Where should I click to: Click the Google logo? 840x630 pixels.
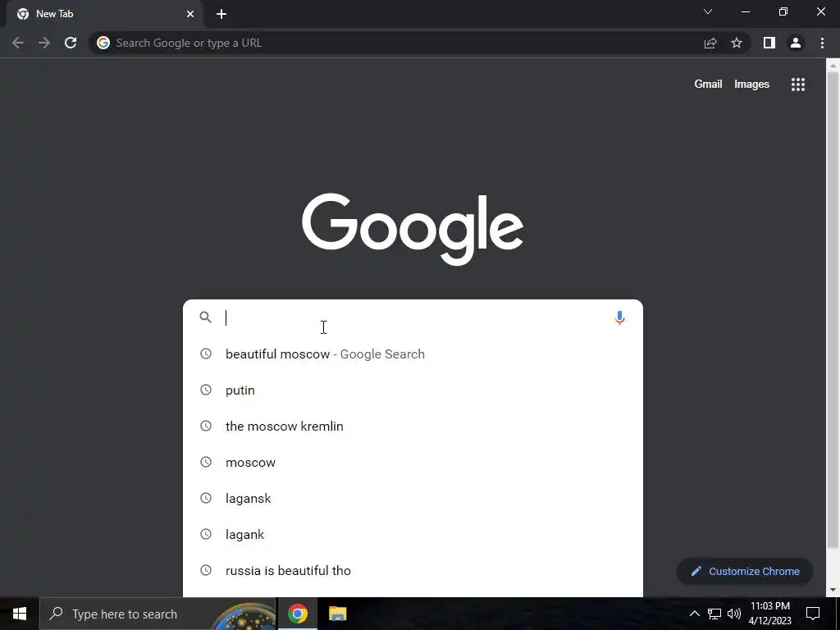413,230
